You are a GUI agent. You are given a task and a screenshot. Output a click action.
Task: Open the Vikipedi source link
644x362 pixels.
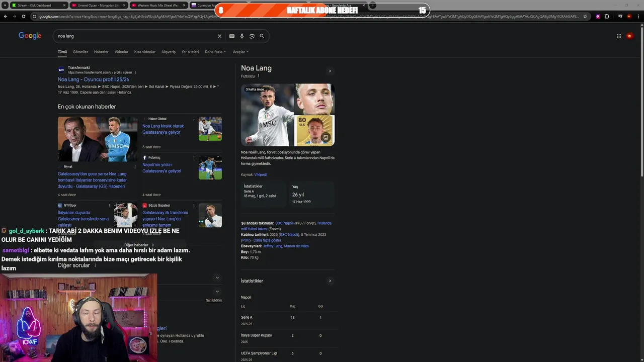pyautogui.click(x=260, y=174)
